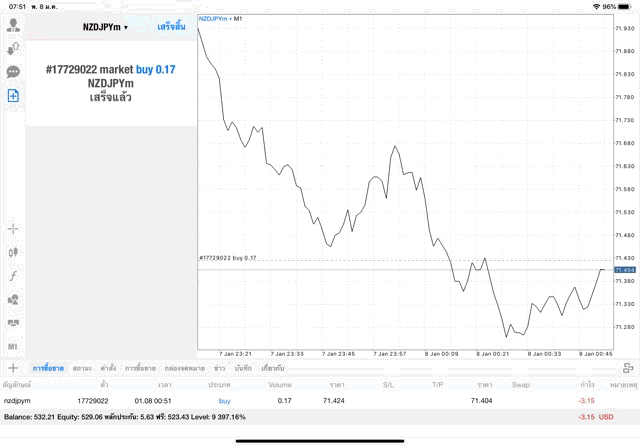Open the indicators function icon
Image resolution: width=640 pixels, height=447 pixels.
[x=14, y=276]
